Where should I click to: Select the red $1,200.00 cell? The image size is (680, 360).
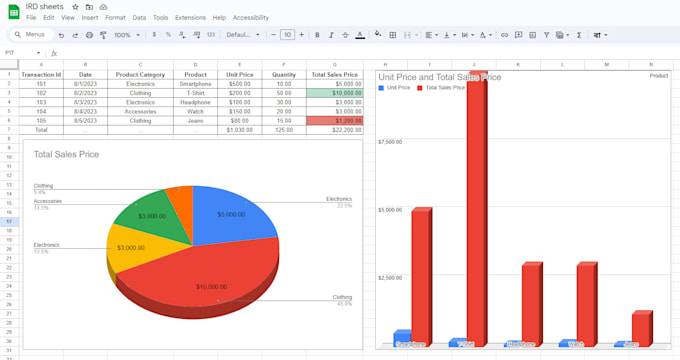[335, 121]
